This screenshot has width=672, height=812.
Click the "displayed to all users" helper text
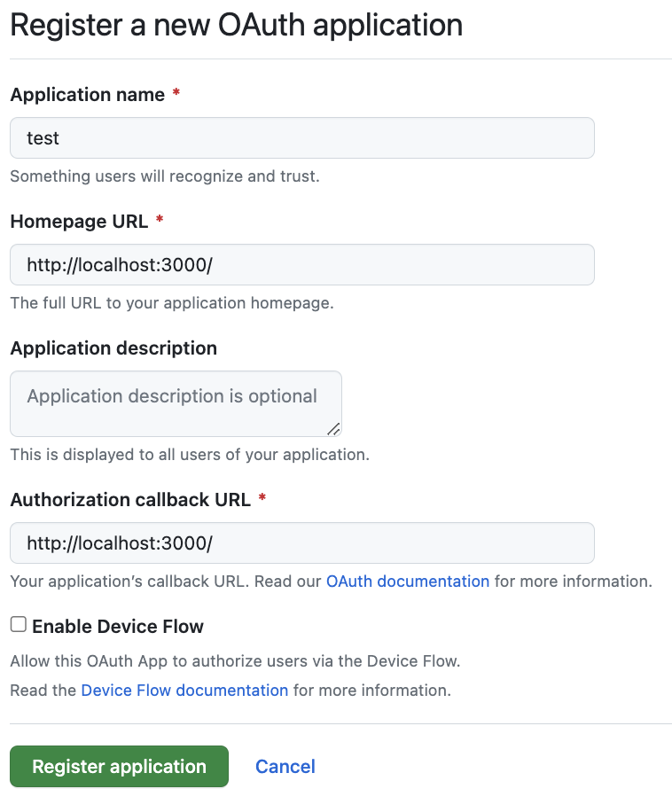pyautogui.click(x=190, y=455)
